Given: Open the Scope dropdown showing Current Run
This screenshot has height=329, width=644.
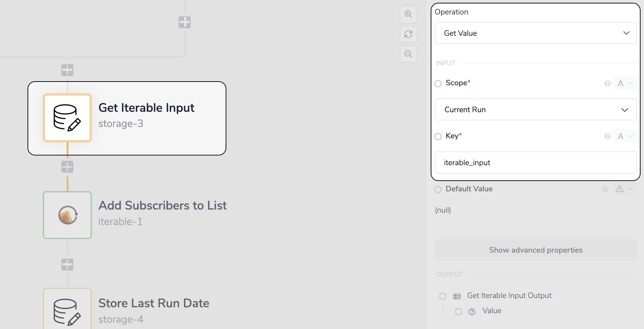Looking at the screenshot, I should 535,109.
